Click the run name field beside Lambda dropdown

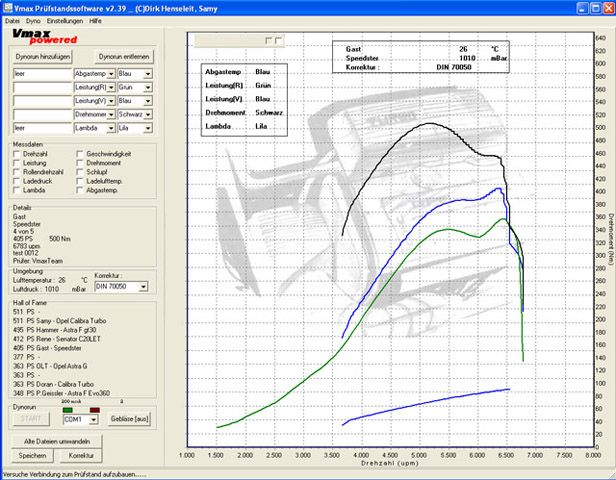[42, 128]
